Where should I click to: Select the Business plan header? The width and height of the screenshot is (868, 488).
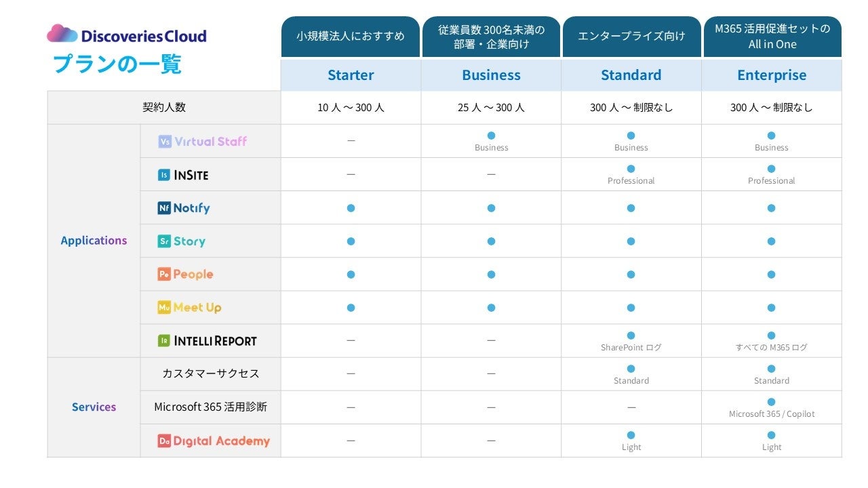tap(491, 75)
